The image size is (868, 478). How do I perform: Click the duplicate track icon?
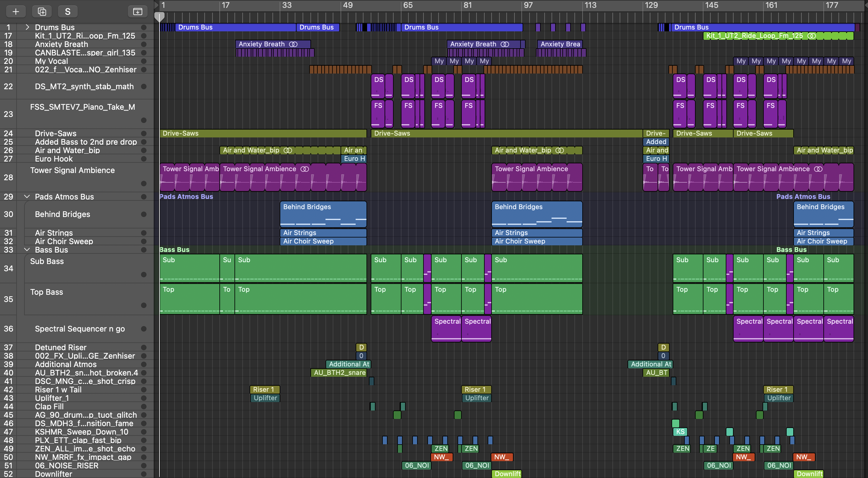point(42,12)
